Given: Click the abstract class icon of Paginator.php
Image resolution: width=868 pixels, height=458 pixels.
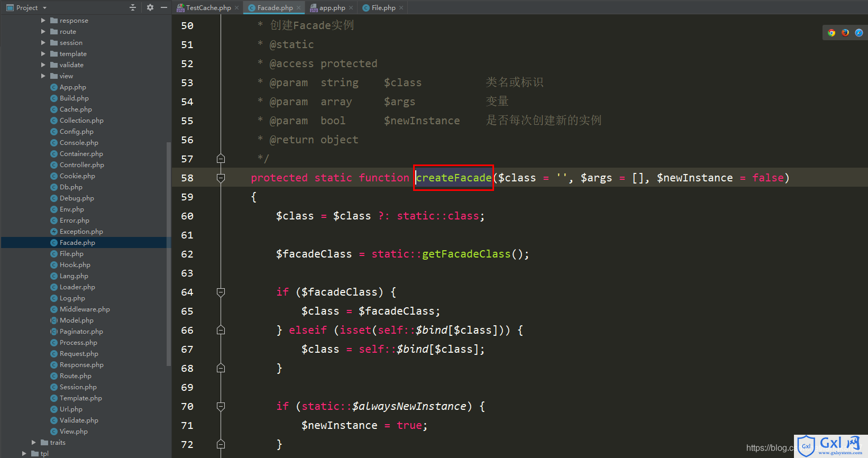Looking at the screenshot, I should (x=54, y=332).
